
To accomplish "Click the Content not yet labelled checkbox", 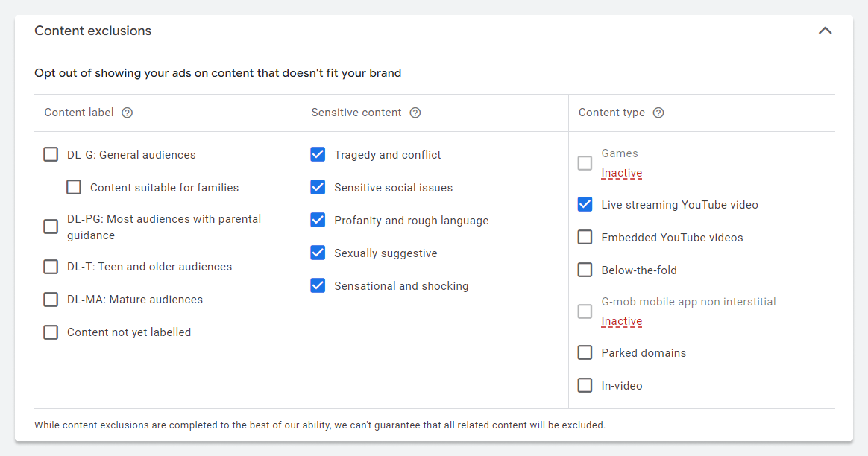I will click(50, 332).
